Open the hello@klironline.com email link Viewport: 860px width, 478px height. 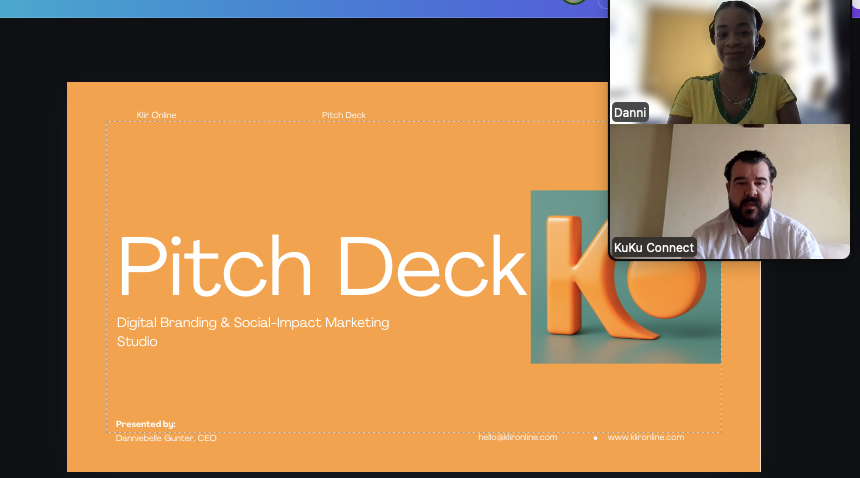coord(517,437)
